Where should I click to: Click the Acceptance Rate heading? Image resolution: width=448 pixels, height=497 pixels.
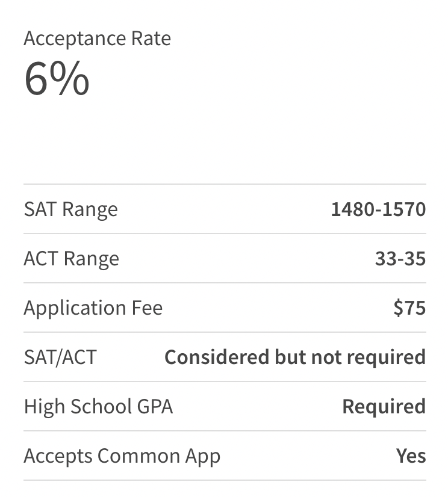click(97, 39)
